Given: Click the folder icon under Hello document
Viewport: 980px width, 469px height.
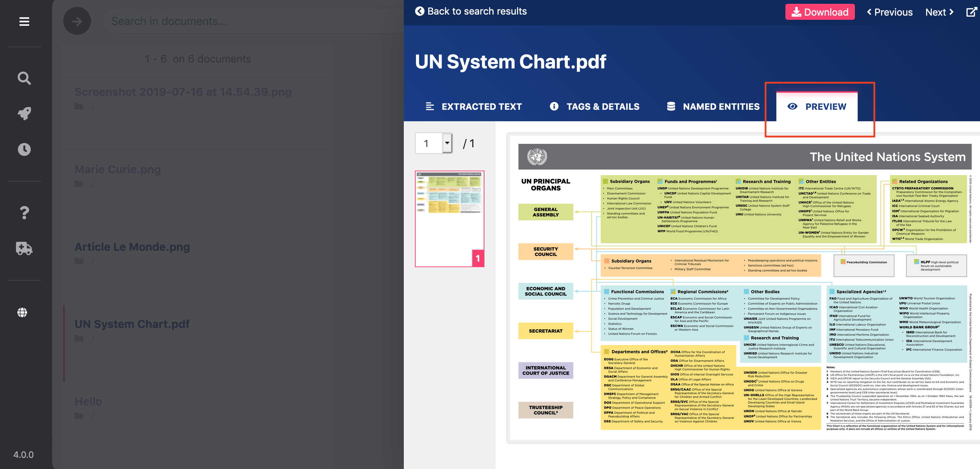Looking at the screenshot, I should pyautogui.click(x=79, y=416).
